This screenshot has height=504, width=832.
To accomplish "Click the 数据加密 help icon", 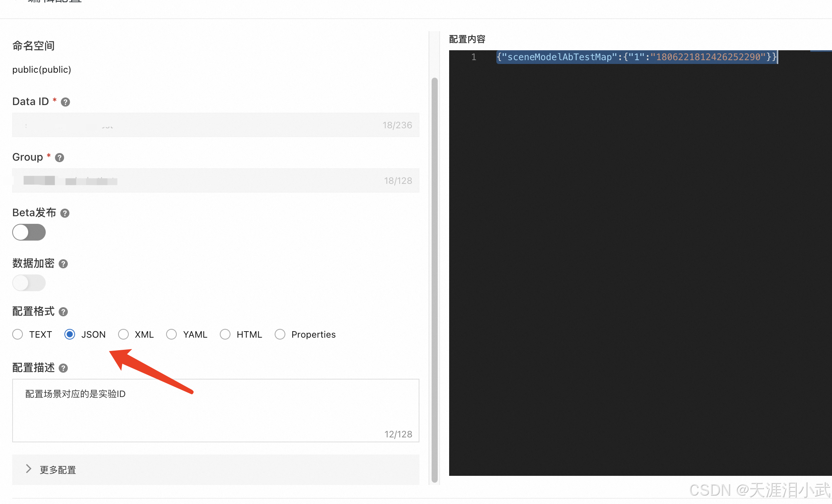I will pyautogui.click(x=63, y=264).
